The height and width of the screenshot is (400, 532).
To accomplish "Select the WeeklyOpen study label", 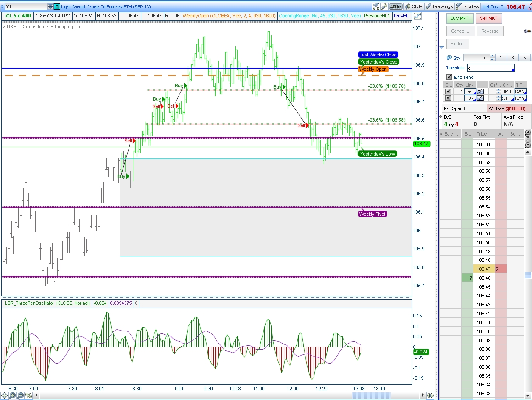I will click(230, 16).
